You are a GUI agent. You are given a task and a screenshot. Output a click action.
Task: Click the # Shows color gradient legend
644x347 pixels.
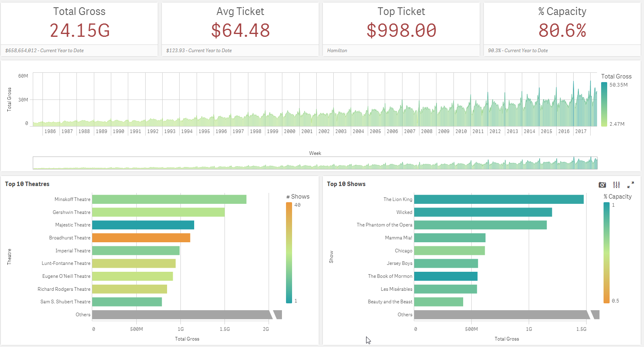(x=289, y=253)
